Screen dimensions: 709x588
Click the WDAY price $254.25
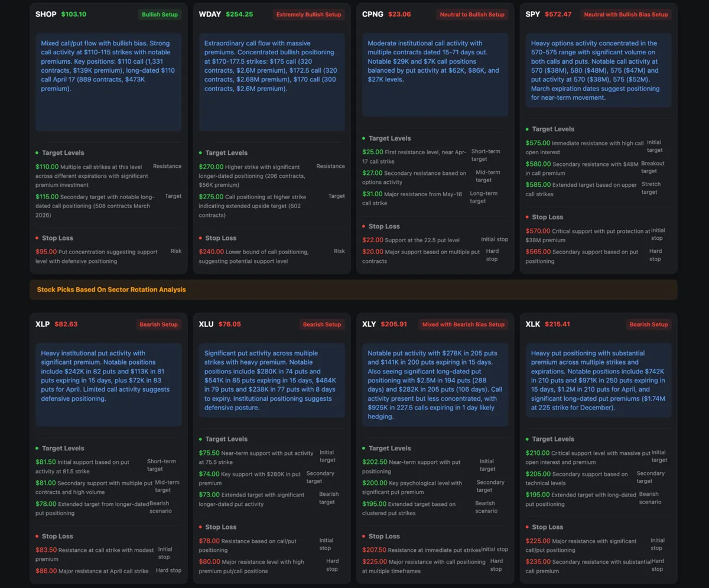pyautogui.click(x=239, y=14)
